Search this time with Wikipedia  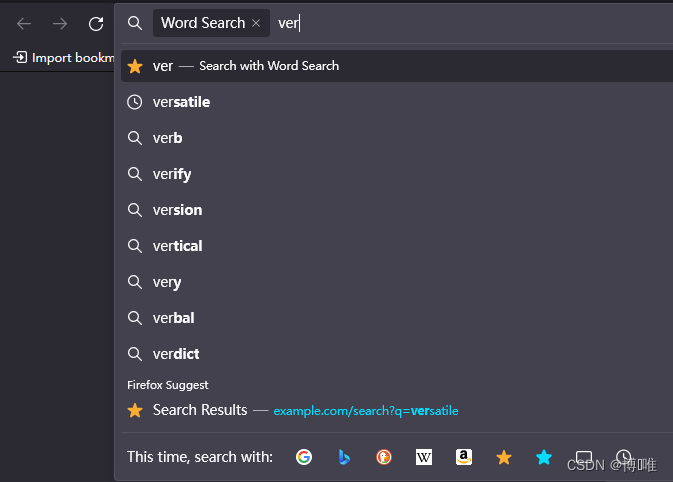[x=424, y=457]
